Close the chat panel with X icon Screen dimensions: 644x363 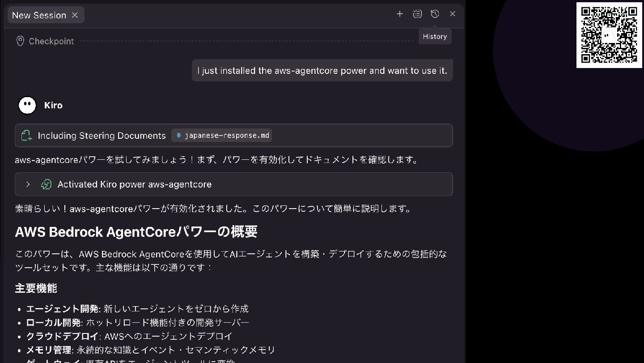(453, 14)
